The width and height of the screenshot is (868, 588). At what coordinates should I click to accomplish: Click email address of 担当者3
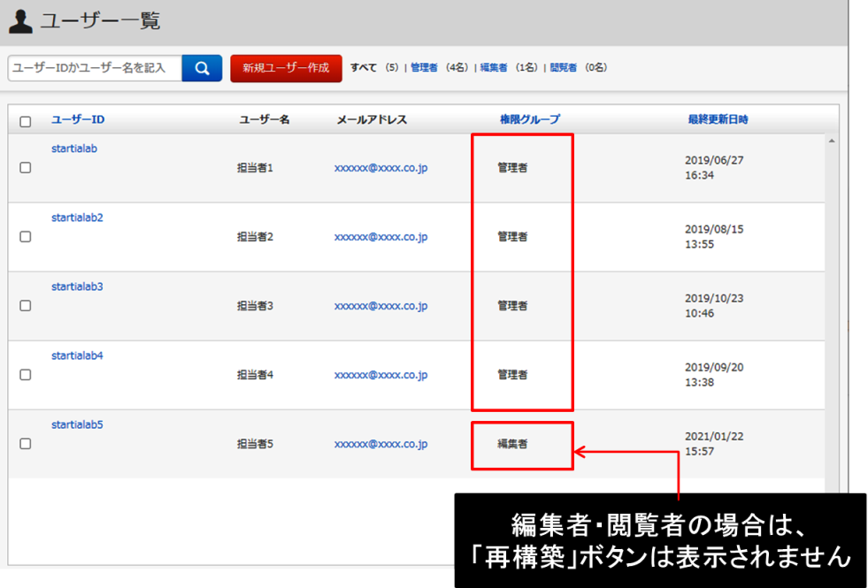380,306
